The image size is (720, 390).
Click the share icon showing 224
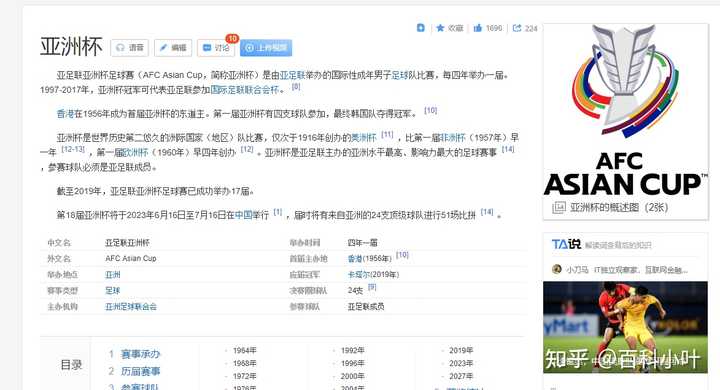pos(517,28)
